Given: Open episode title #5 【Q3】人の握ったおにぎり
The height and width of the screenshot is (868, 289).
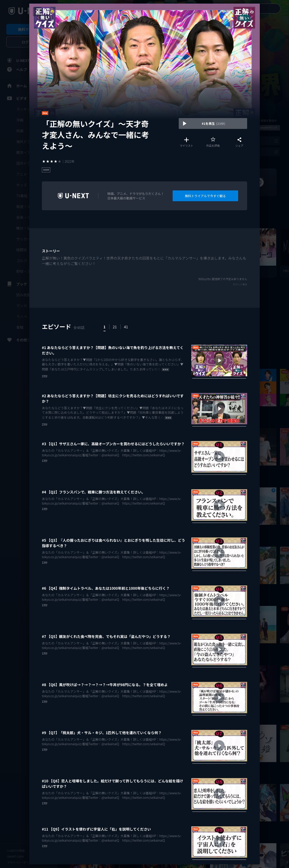Looking at the screenshot, I should [x=113, y=543].
